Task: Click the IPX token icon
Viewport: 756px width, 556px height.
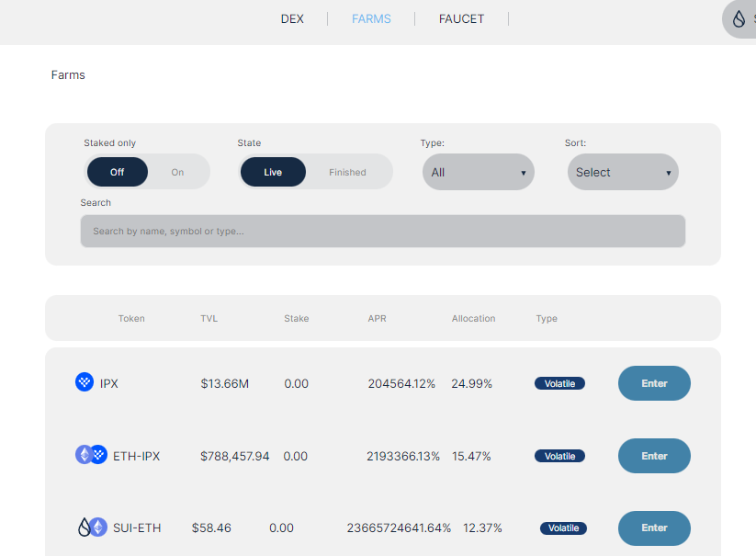Action: 85,382
